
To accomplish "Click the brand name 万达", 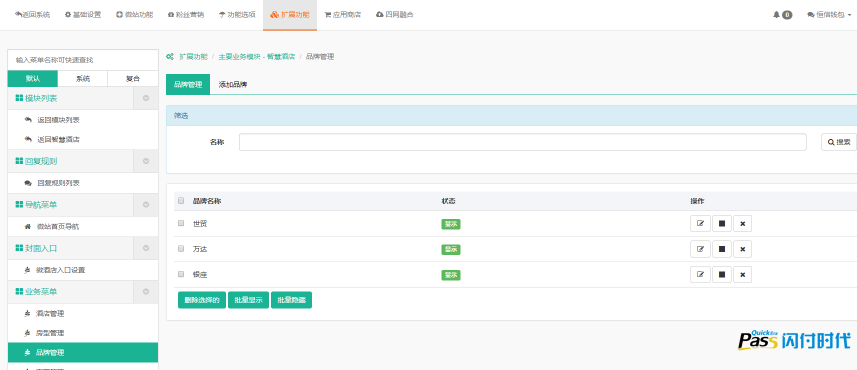I will click(x=200, y=249).
